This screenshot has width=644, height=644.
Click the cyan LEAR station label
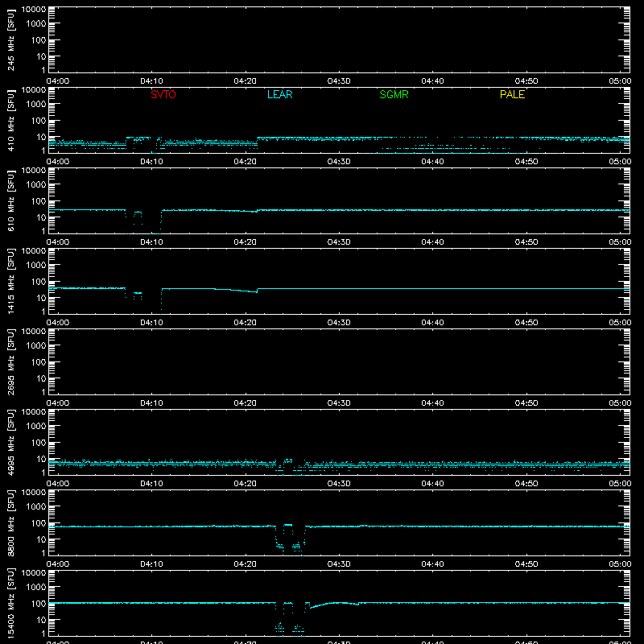[279, 94]
